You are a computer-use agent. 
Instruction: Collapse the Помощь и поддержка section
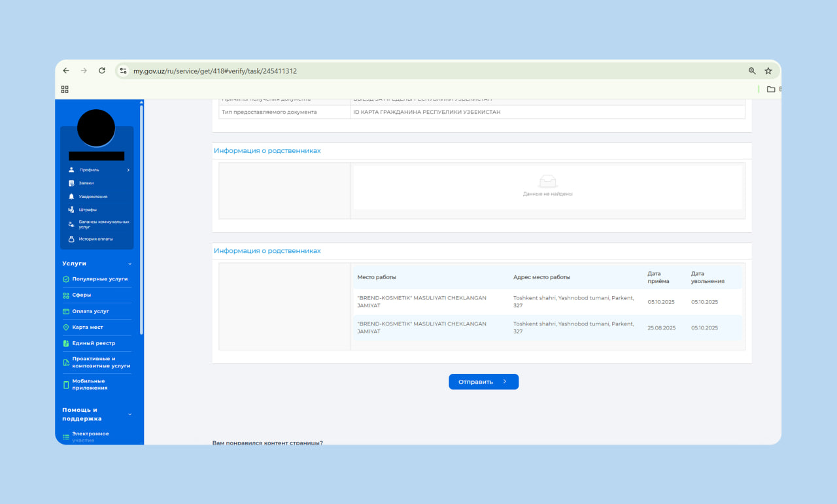click(129, 414)
